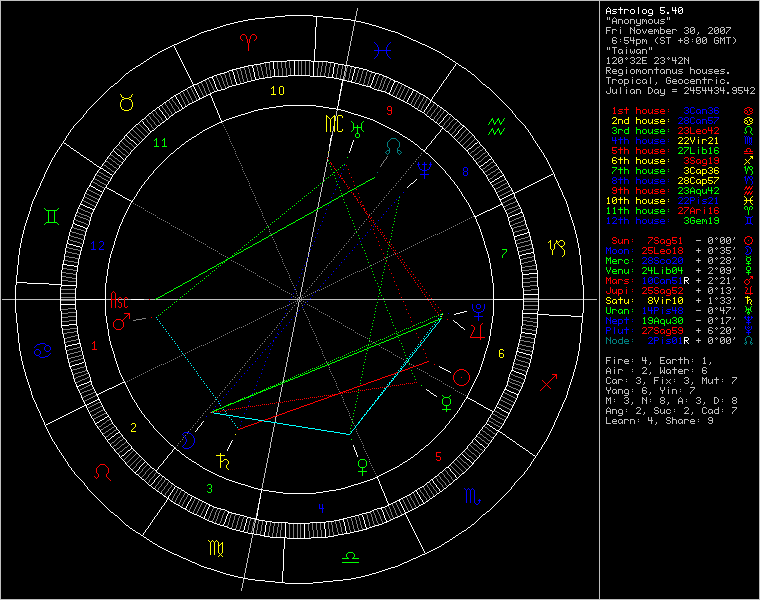The height and width of the screenshot is (600, 760).
Task: Click the '12th house: 3Gem19' row
Action: coord(680,221)
